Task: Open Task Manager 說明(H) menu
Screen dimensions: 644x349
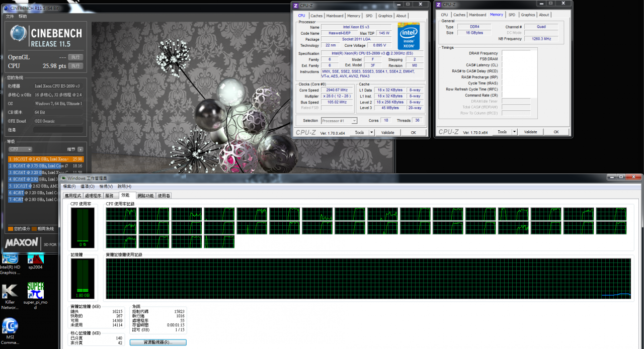Action: point(124,187)
